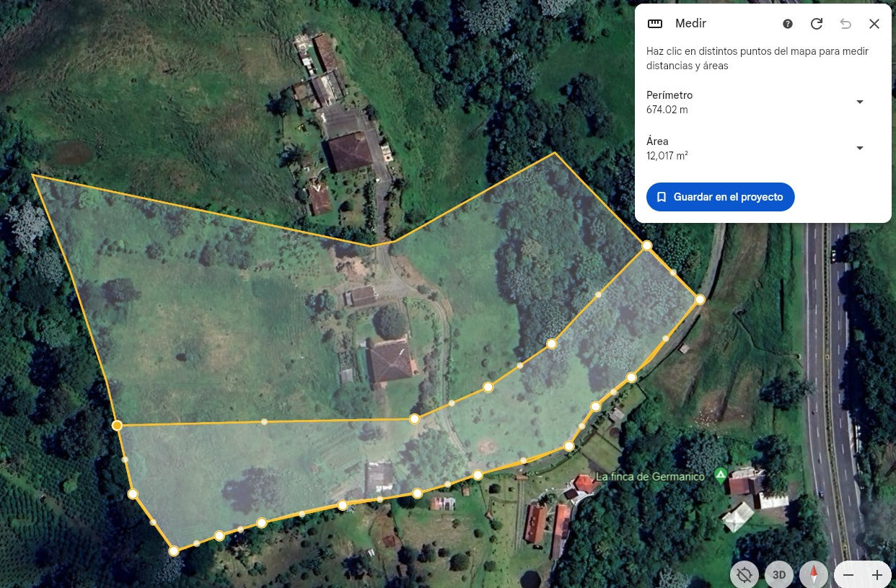Click the Perímetro 674.02 m value
Image resolution: width=896 pixels, height=588 pixels.
(667, 110)
